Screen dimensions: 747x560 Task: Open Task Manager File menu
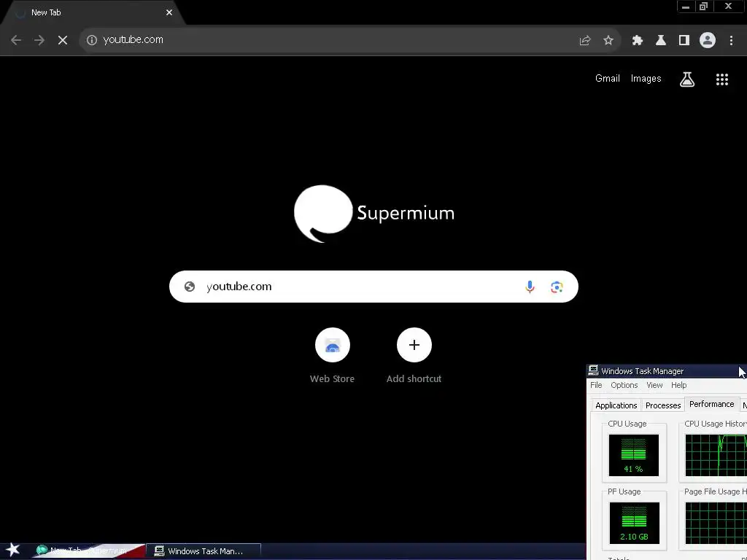[596, 385]
